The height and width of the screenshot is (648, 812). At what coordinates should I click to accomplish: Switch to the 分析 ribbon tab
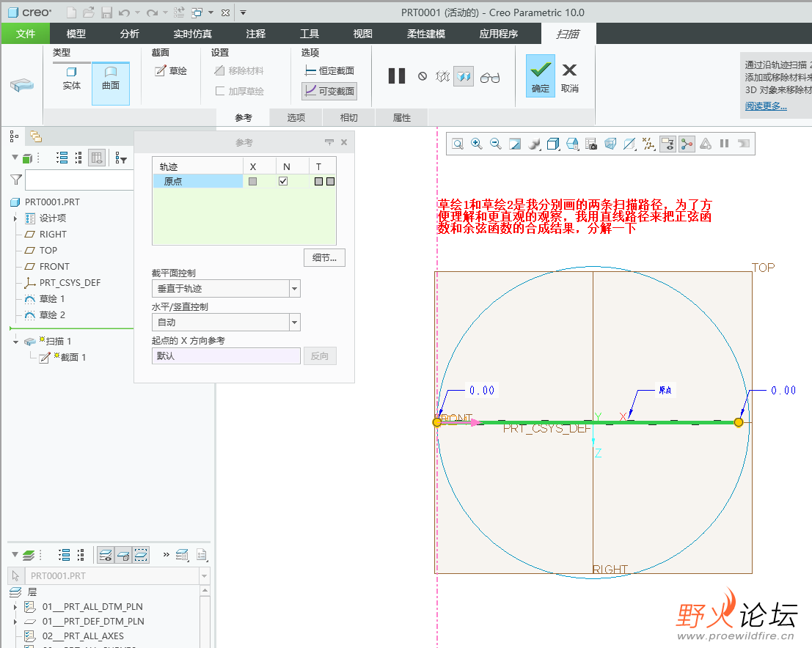(x=129, y=34)
